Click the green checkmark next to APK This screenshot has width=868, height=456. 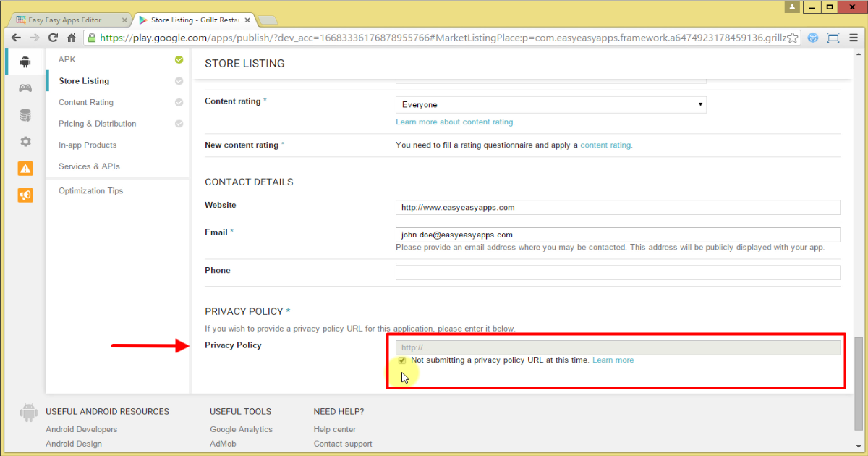pyautogui.click(x=179, y=59)
